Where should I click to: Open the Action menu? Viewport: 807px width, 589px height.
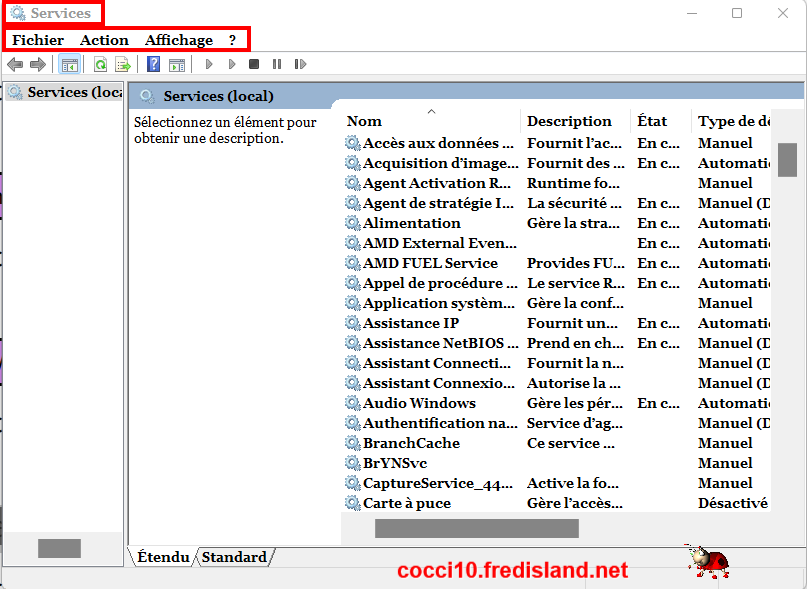104,40
